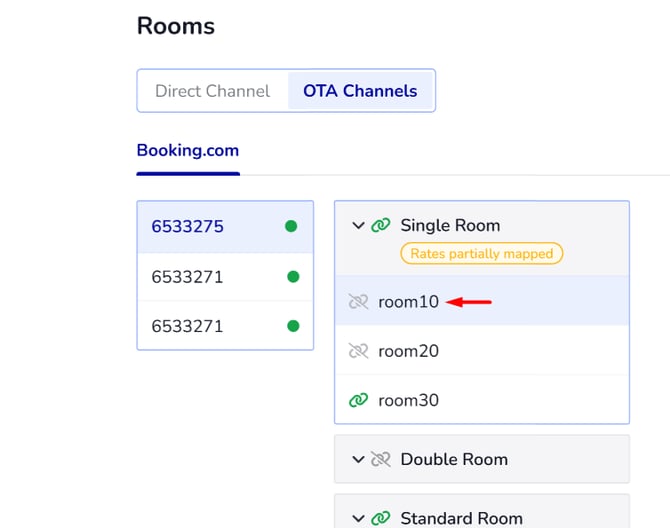This screenshot has width=670, height=528.
Task: Click the broken link icon beside room20
Action: (x=358, y=351)
